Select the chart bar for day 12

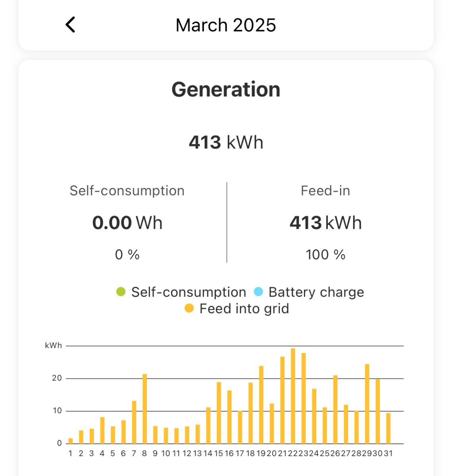pos(187,435)
